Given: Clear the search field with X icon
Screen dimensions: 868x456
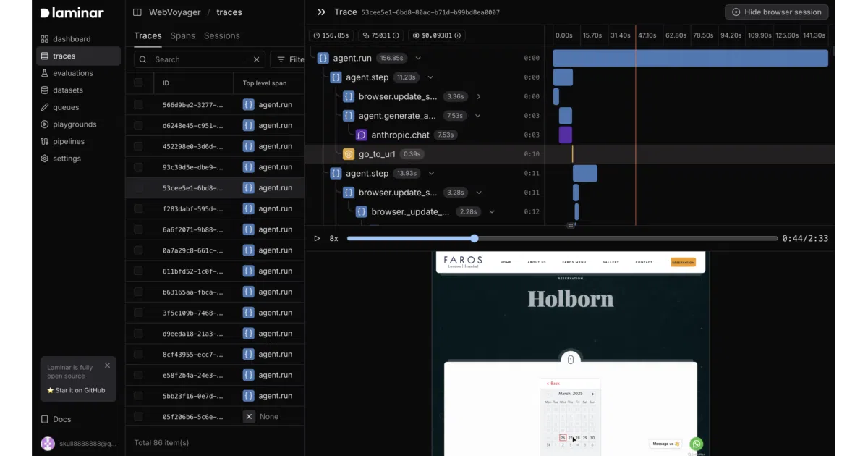Looking at the screenshot, I should (256, 59).
